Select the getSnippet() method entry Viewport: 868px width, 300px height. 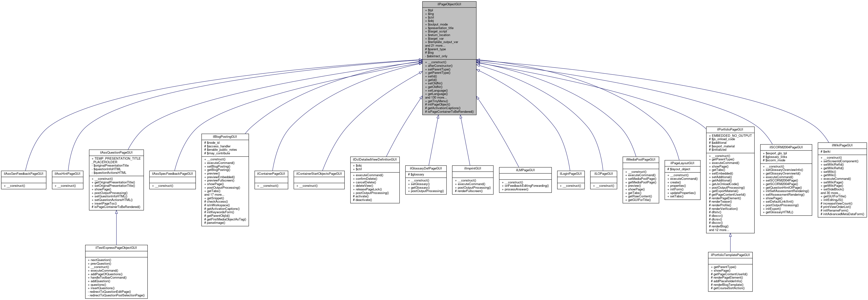pos(214,198)
